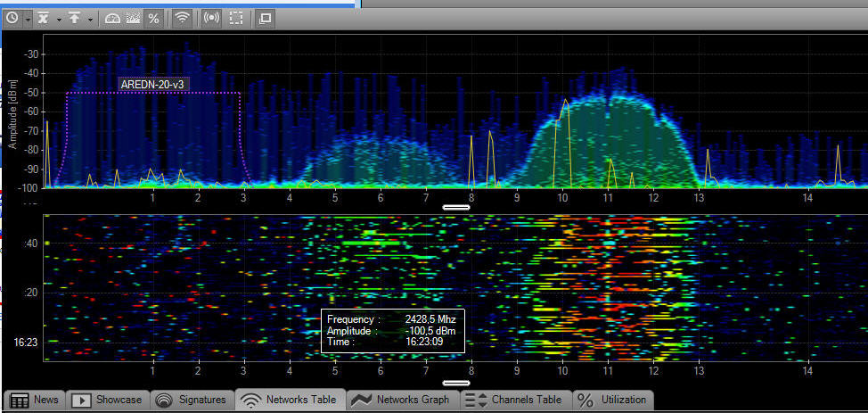Click channel 14 on density graph axis
868x413 pixels.
[807, 197]
